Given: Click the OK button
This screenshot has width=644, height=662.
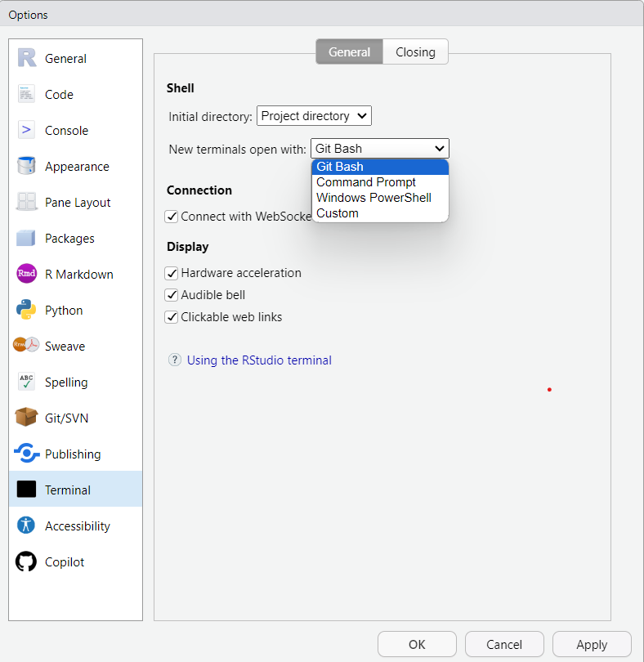Looking at the screenshot, I should (417, 644).
